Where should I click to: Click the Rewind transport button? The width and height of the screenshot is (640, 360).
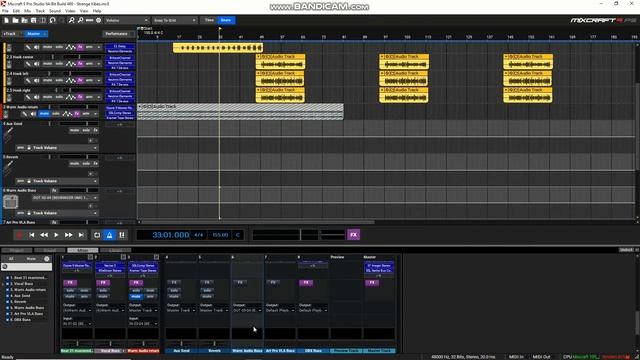coord(44,235)
